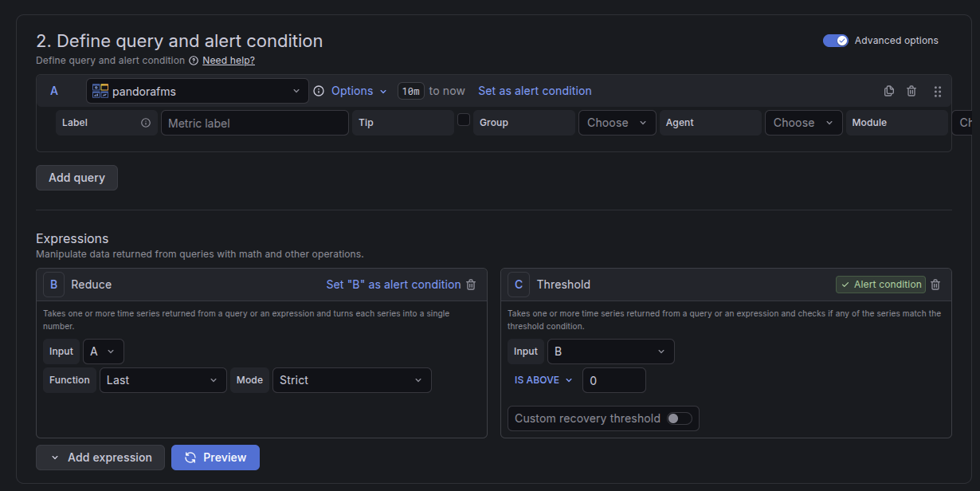Image resolution: width=980 pixels, height=491 pixels.
Task: Open the Add expression menu
Action: click(100, 458)
